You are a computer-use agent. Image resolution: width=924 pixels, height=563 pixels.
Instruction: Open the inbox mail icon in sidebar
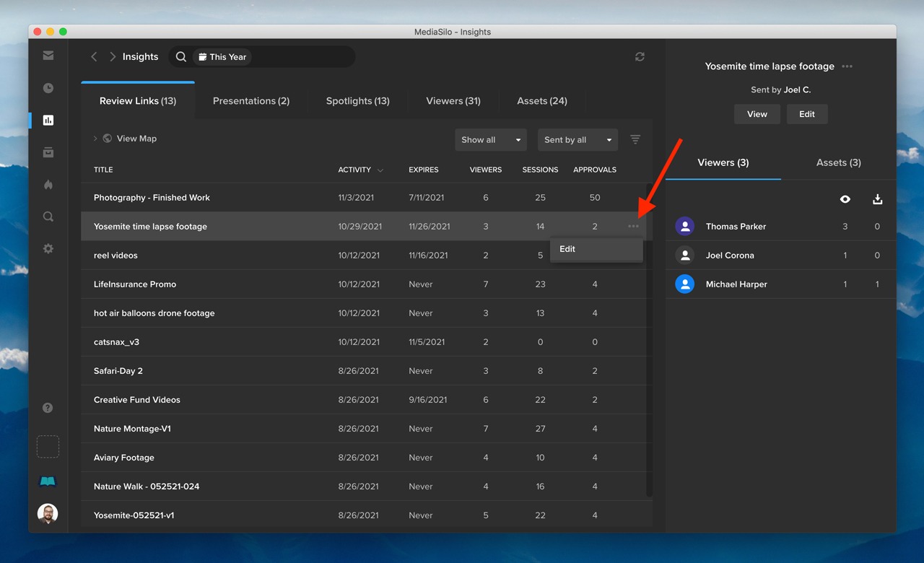pyautogui.click(x=48, y=56)
